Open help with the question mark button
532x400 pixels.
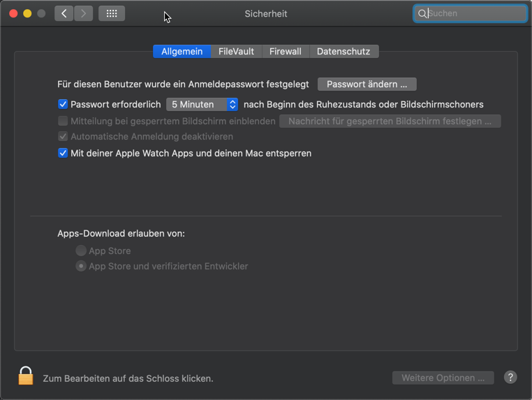[x=510, y=378]
